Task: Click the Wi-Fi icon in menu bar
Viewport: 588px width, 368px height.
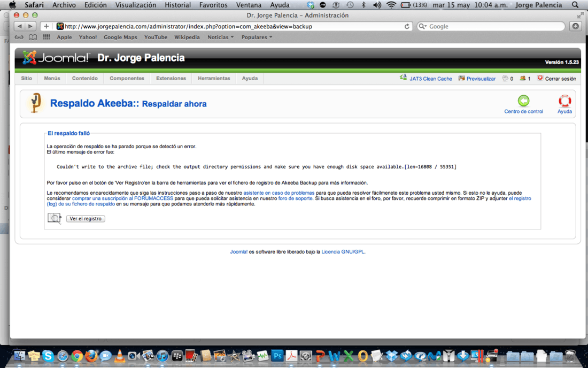Action: pos(391,5)
